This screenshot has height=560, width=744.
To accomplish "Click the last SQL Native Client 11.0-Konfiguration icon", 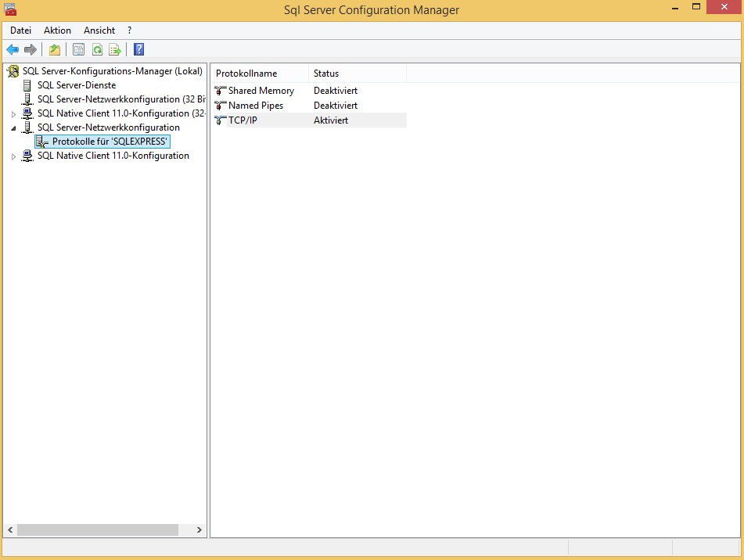I will [27, 156].
